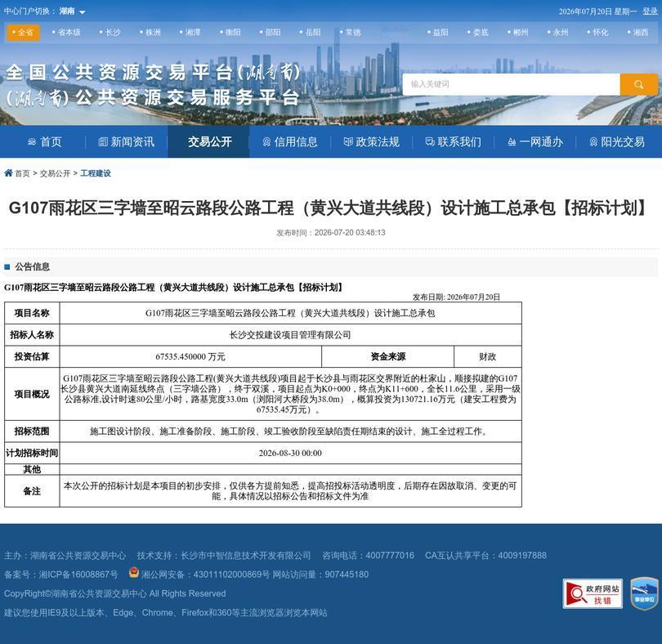The image size is (662, 644).
Task: Click the 发布时间 2026-07-20 03:48:13 text
Action: pos(330,233)
